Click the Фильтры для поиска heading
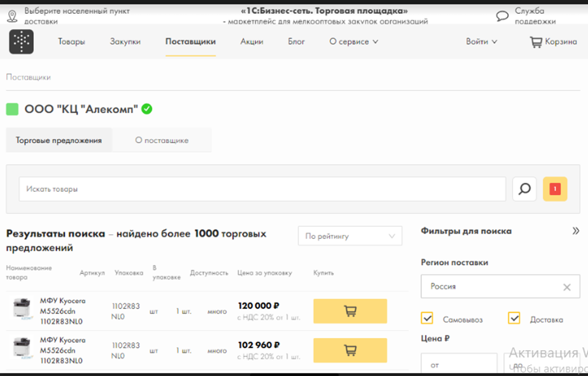This screenshot has height=376, width=588. click(x=466, y=231)
